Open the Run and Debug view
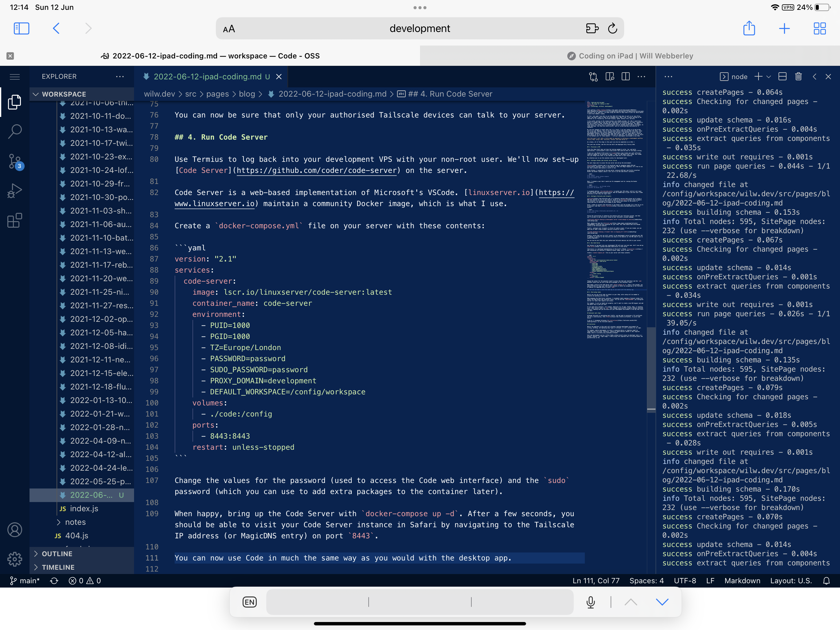Screen dimensions: 840x630 click(x=15, y=191)
